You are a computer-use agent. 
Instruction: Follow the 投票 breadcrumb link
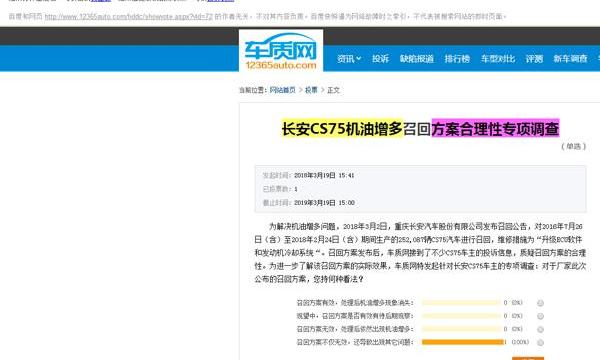pos(311,90)
